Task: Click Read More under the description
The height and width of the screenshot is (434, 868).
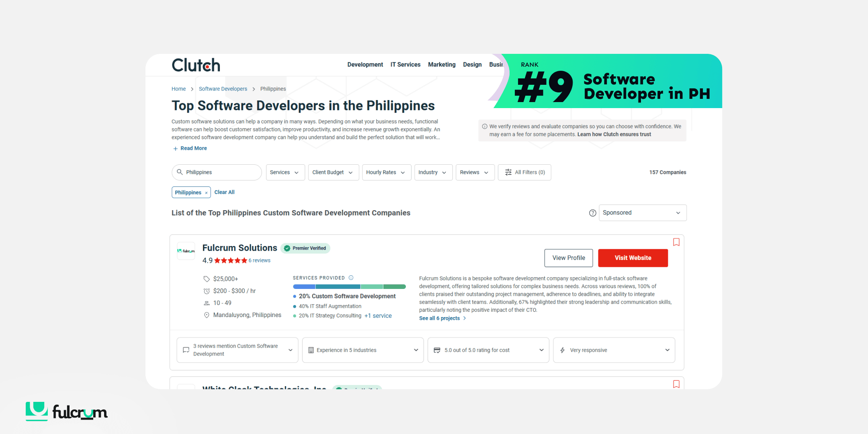Action: pos(194,148)
